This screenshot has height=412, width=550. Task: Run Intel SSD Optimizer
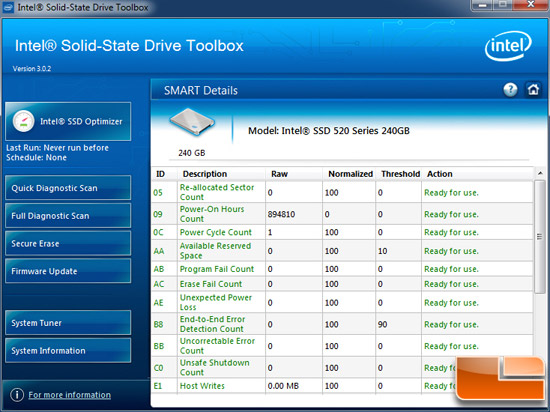click(x=68, y=121)
